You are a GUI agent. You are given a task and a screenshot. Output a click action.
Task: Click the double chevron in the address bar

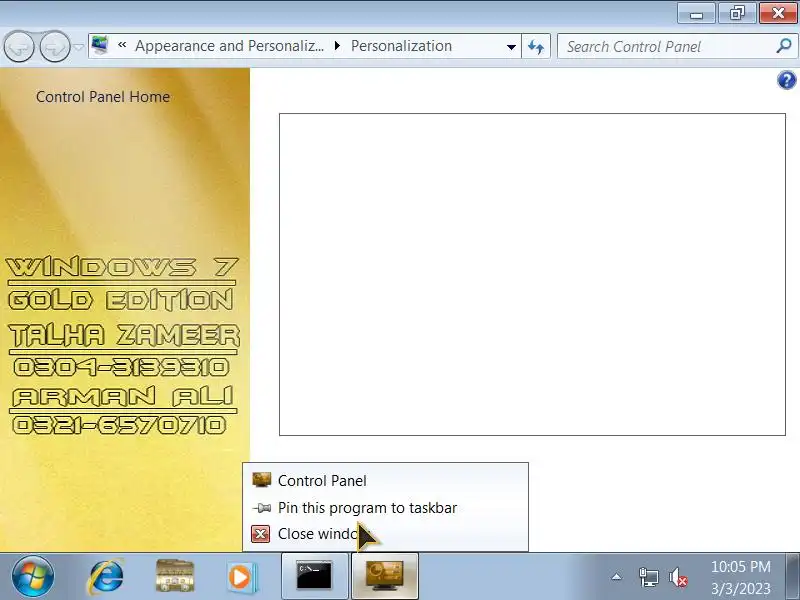122,45
